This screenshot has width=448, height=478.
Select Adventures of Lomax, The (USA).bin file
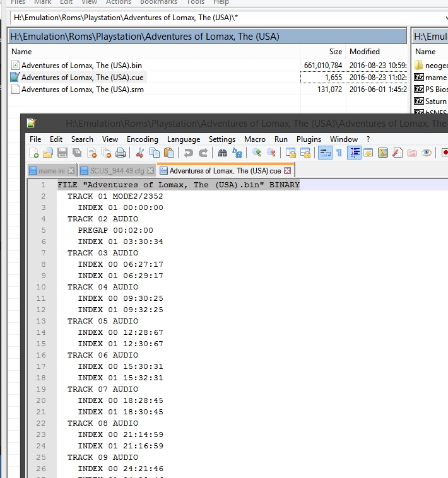(x=81, y=65)
